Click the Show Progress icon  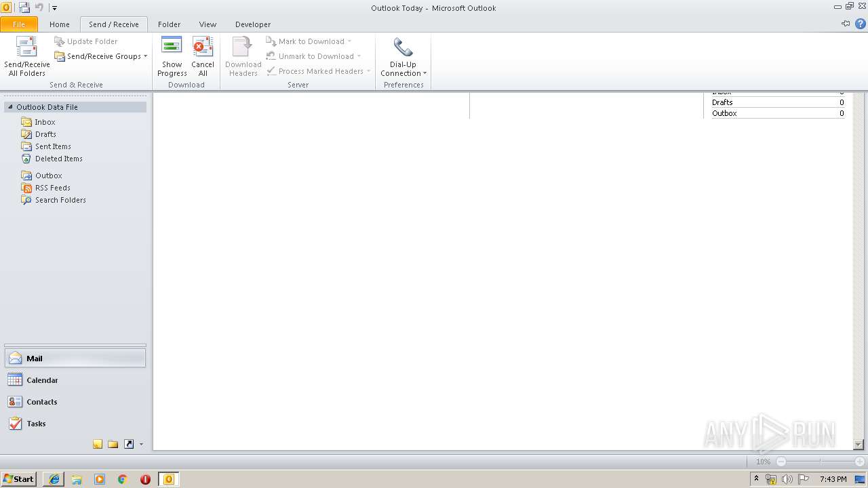coord(172,57)
